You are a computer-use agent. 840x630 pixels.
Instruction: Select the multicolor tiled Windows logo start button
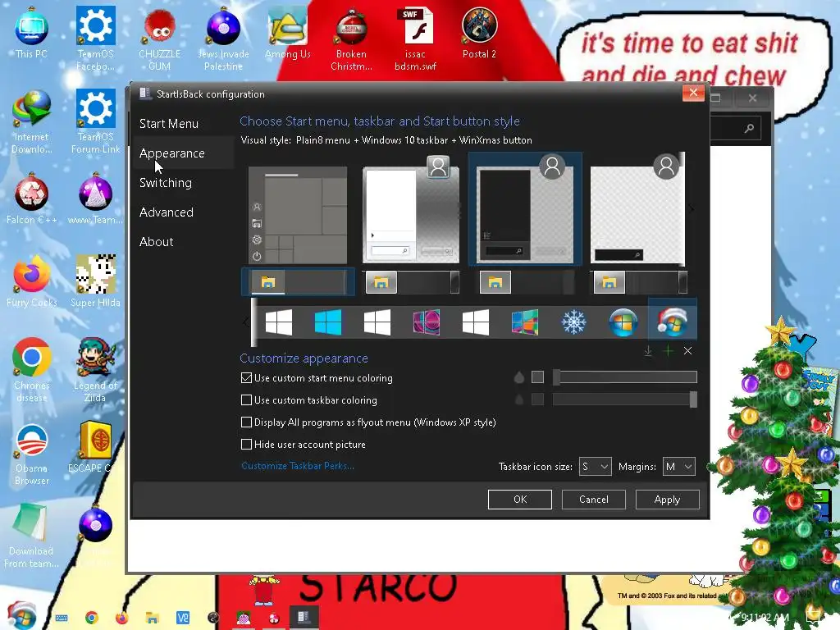[524, 322]
